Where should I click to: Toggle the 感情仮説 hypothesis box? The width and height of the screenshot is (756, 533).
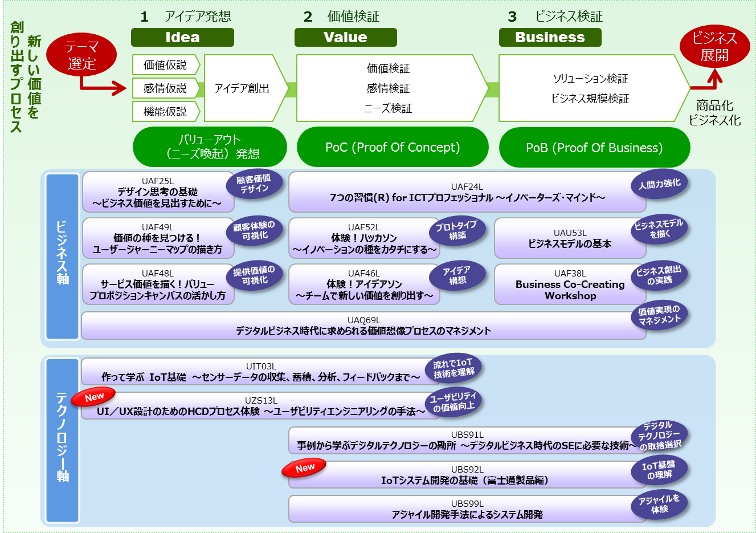(x=164, y=88)
